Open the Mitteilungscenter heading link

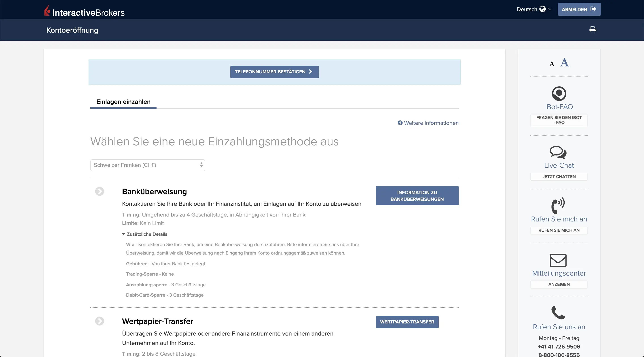(x=559, y=273)
